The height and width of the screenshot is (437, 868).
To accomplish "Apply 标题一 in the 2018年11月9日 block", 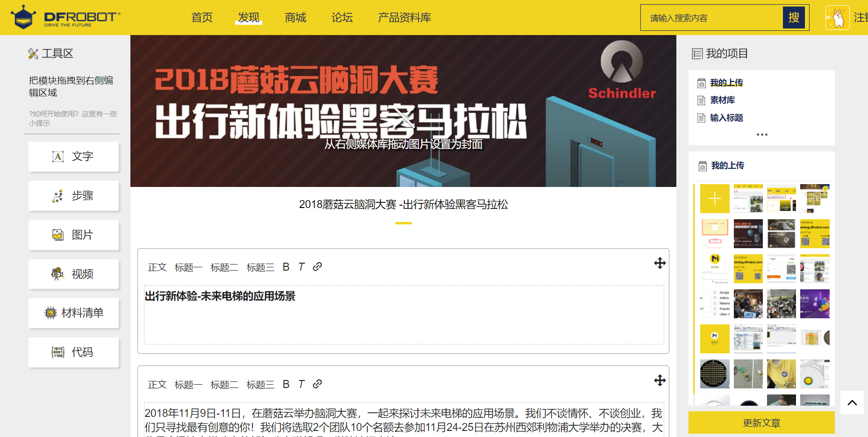I will [188, 385].
